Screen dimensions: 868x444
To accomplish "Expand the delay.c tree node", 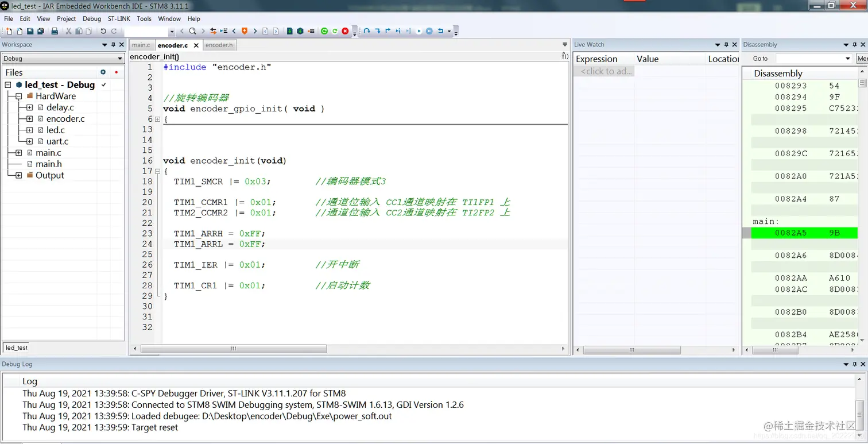I will [30, 107].
